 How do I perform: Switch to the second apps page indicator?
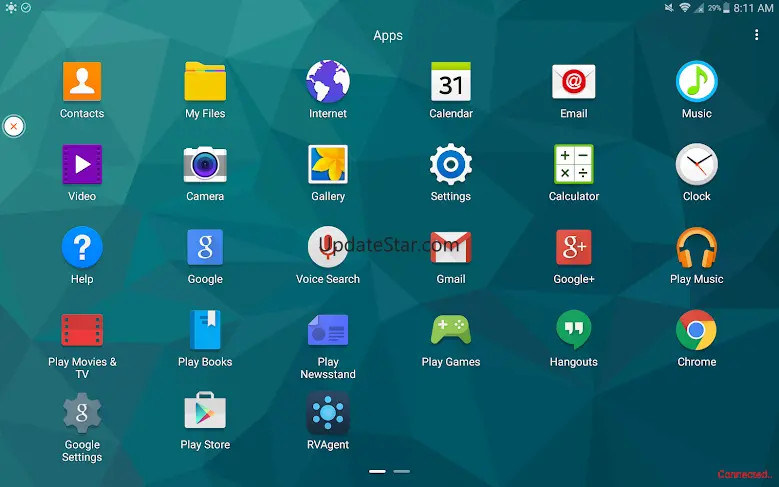click(x=401, y=471)
